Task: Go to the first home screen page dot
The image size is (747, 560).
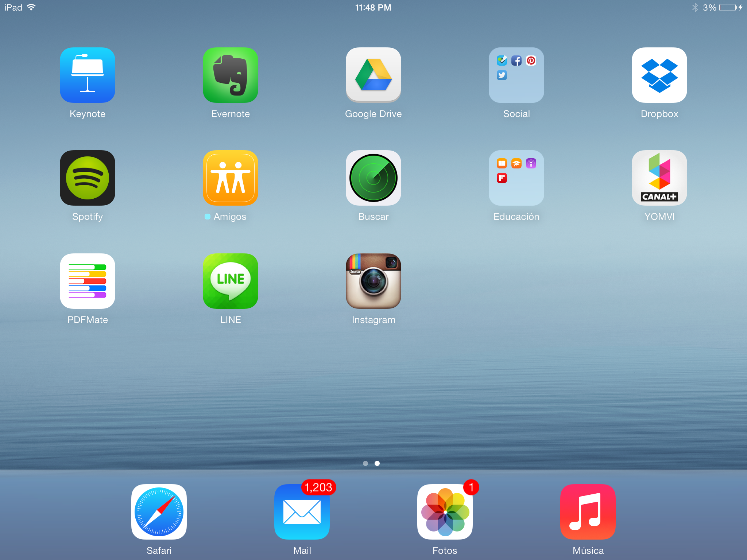Action: pyautogui.click(x=365, y=463)
